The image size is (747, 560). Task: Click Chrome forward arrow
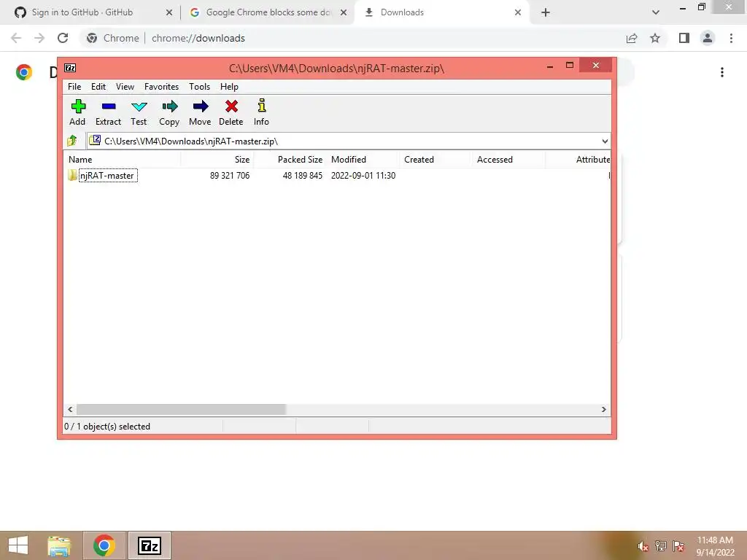tap(39, 38)
